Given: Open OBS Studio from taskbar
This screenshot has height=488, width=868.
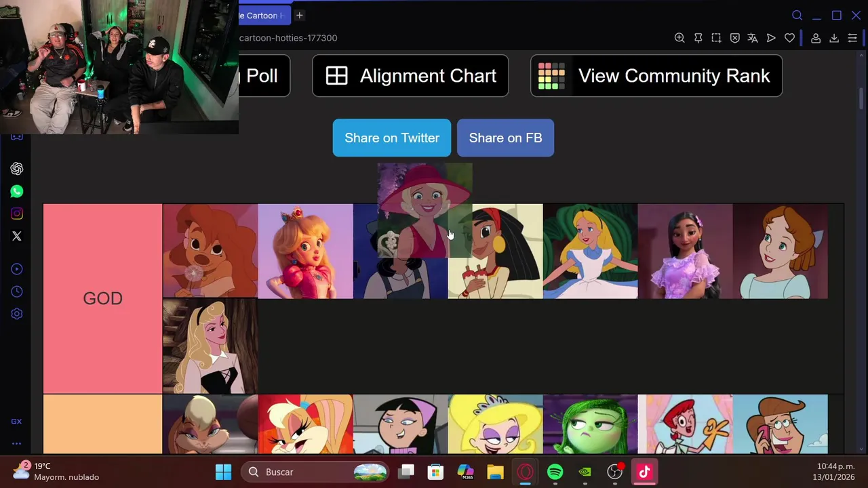Looking at the screenshot, I should 614,472.
